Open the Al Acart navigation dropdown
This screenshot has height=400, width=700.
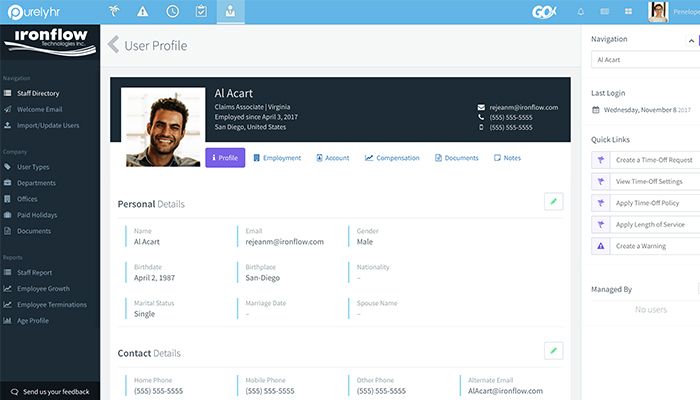(x=642, y=60)
